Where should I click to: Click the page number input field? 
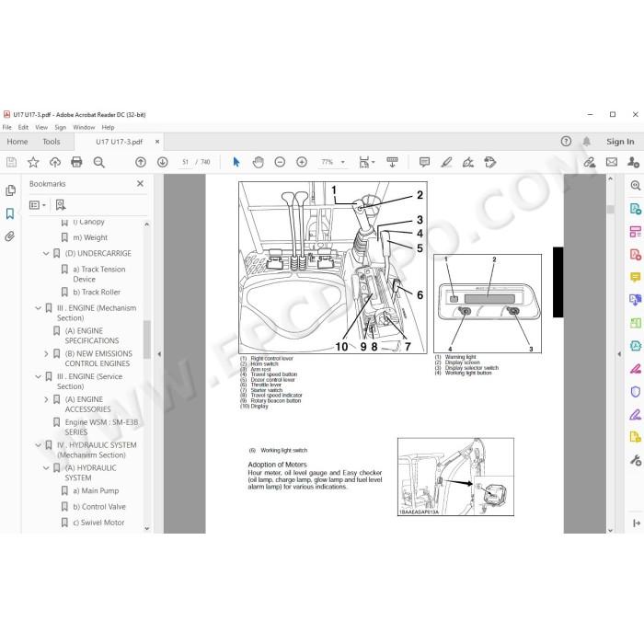click(x=185, y=162)
